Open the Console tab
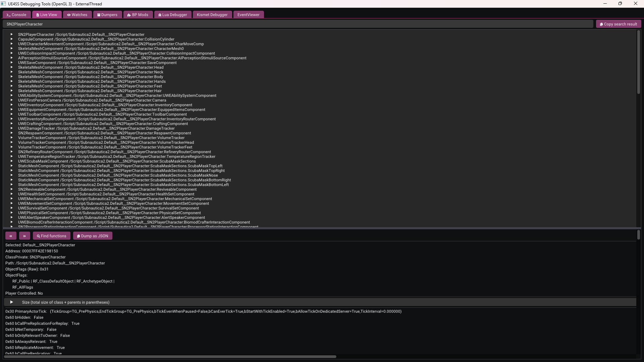Viewport: 644px width, 362px height. 16,15
